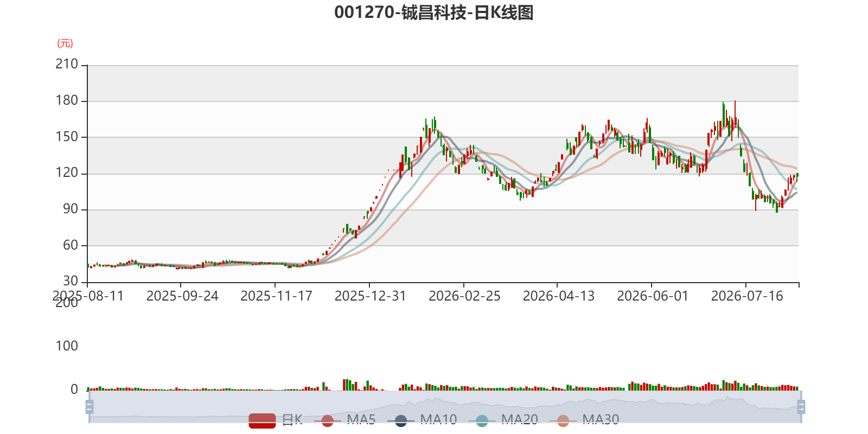Image resolution: width=868 pixels, height=434 pixels.
Task: Click the right data zoom handle
Action: point(801,407)
